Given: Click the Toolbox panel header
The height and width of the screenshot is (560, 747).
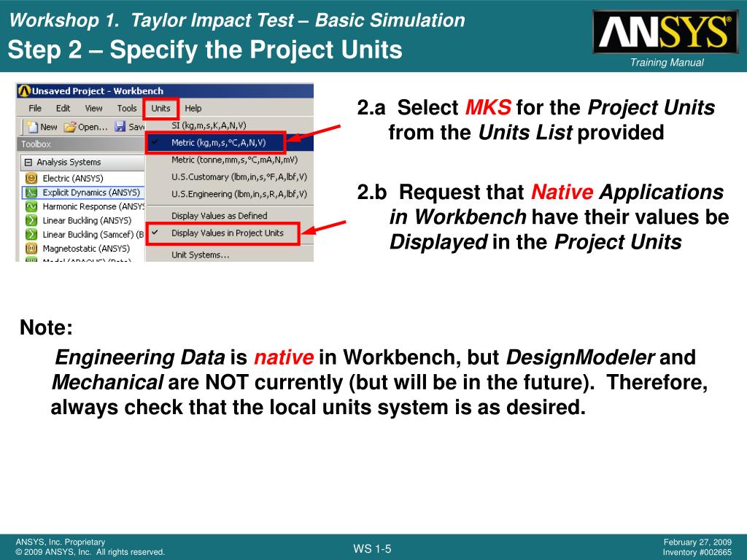Looking at the screenshot, I should click(81, 144).
